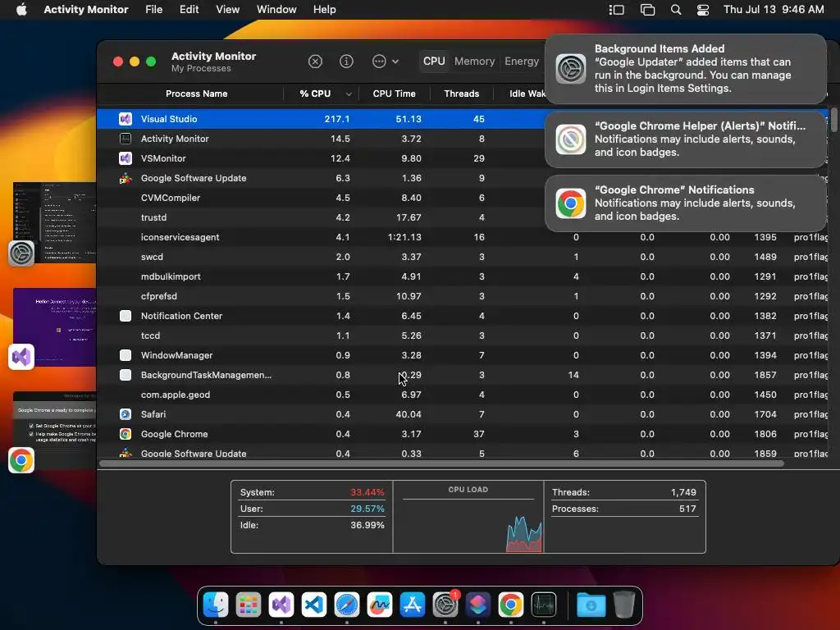Open Google Chrome from the Dock

click(x=510, y=605)
